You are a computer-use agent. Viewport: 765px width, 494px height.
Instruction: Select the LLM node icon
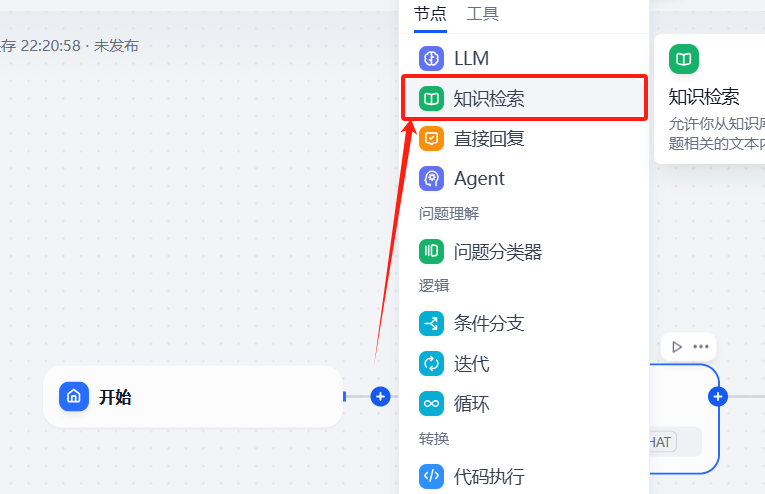coord(431,59)
